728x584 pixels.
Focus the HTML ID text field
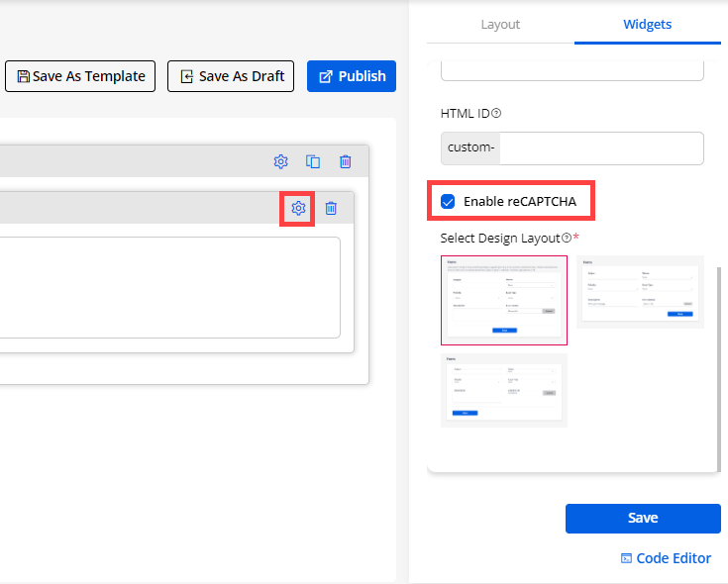[x=601, y=148]
